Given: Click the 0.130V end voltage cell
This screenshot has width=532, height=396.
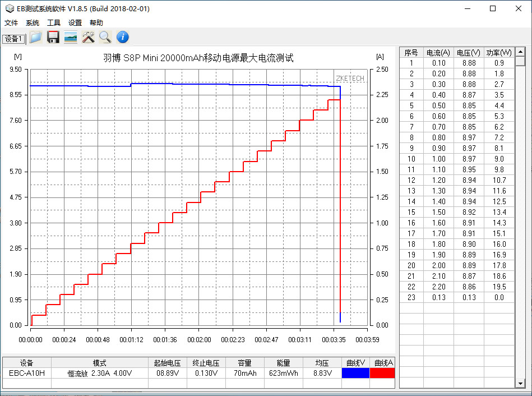Looking at the screenshot, I should [206, 373].
